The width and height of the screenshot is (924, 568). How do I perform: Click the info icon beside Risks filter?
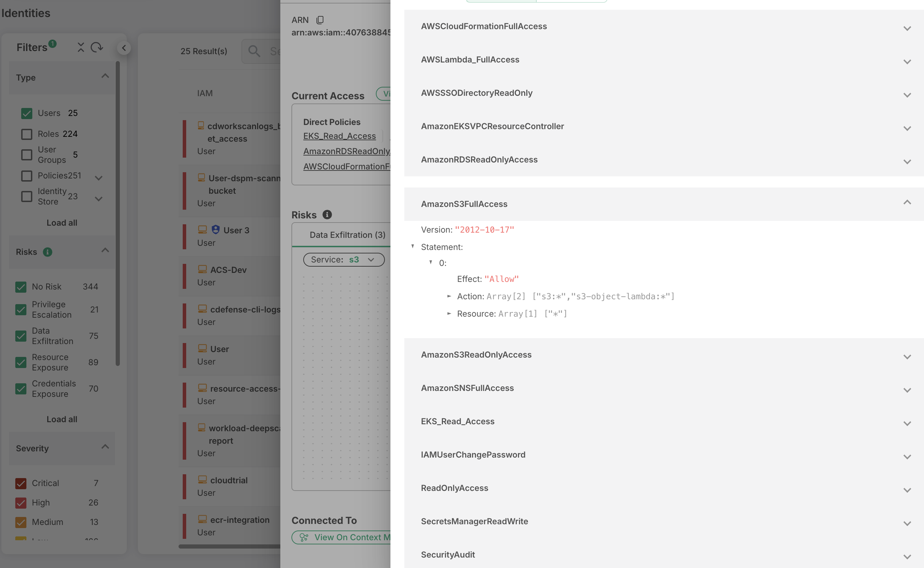pyautogui.click(x=47, y=252)
